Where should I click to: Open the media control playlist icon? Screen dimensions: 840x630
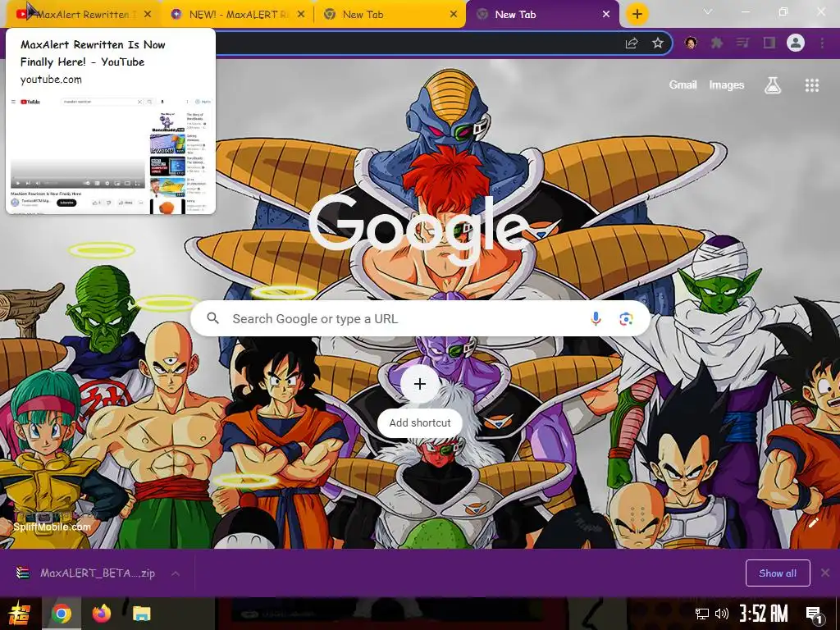pyautogui.click(x=742, y=43)
